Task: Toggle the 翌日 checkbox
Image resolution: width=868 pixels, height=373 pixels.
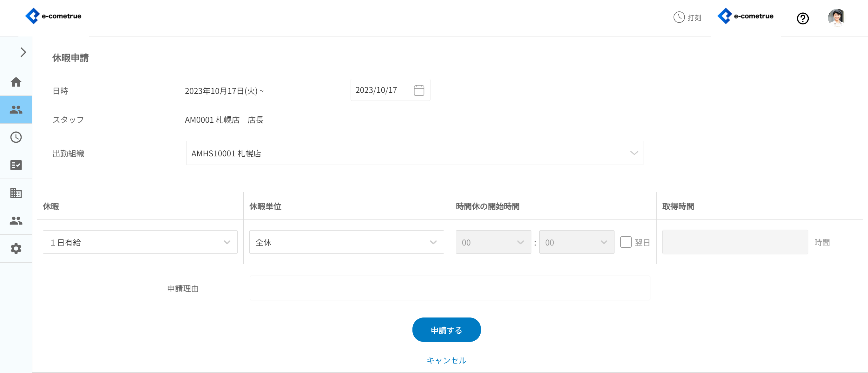Action: tap(625, 242)
